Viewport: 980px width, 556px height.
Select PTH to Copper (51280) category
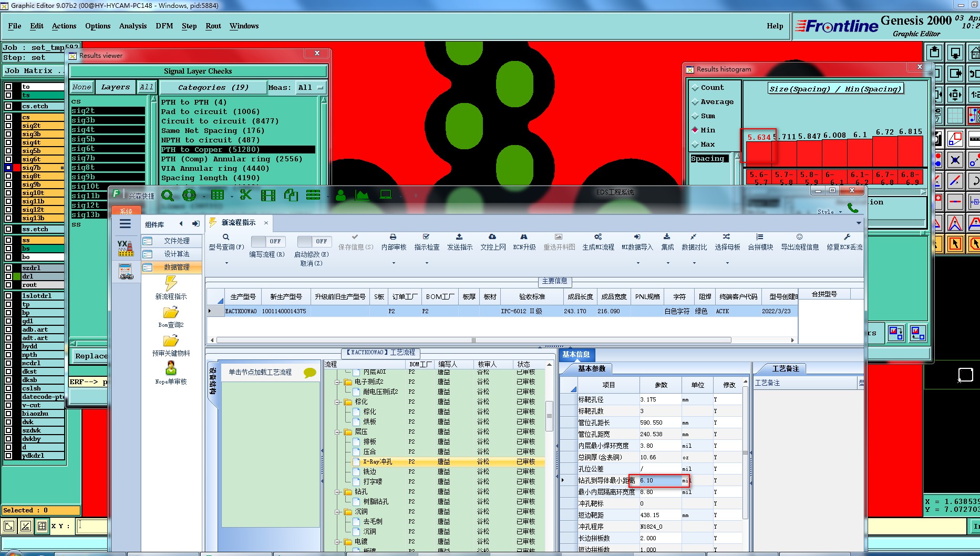(238, 150)
